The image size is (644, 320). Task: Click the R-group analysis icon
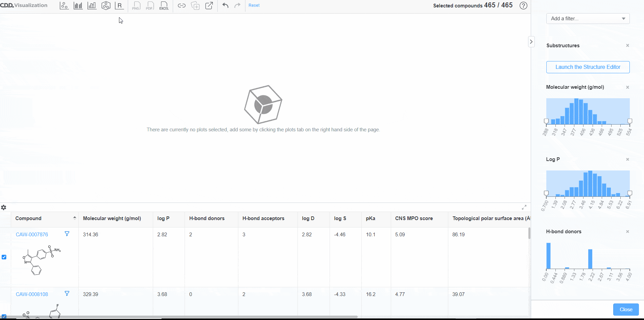tap(119, 6)
